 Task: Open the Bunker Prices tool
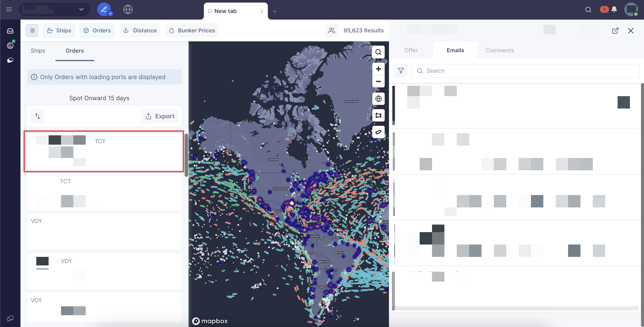(x=192, y=30)
